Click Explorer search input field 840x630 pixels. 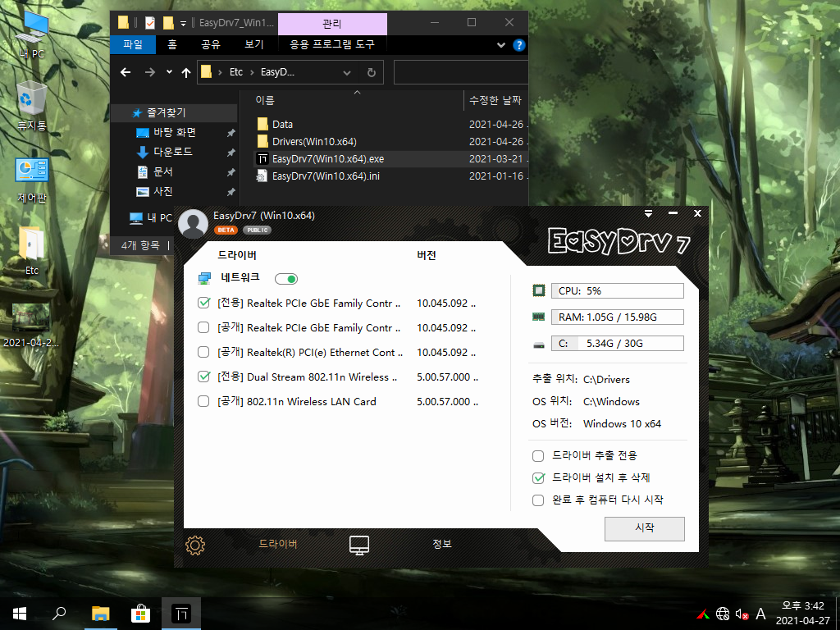[461, 72]
